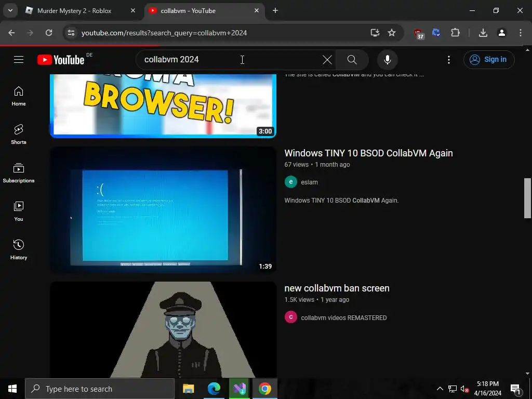Play the BROWSER! thumbnail video

163,106
